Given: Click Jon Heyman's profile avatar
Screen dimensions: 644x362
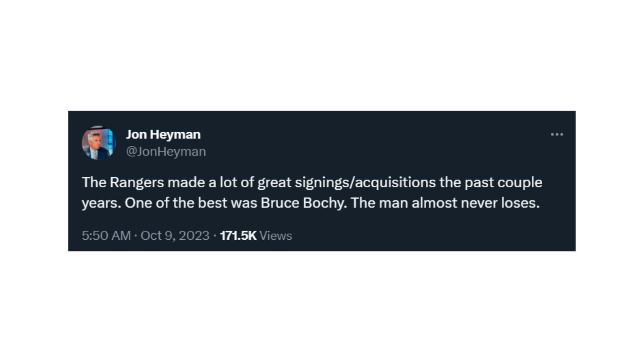Looking at the screenshot, I should [x=99, y=143].
